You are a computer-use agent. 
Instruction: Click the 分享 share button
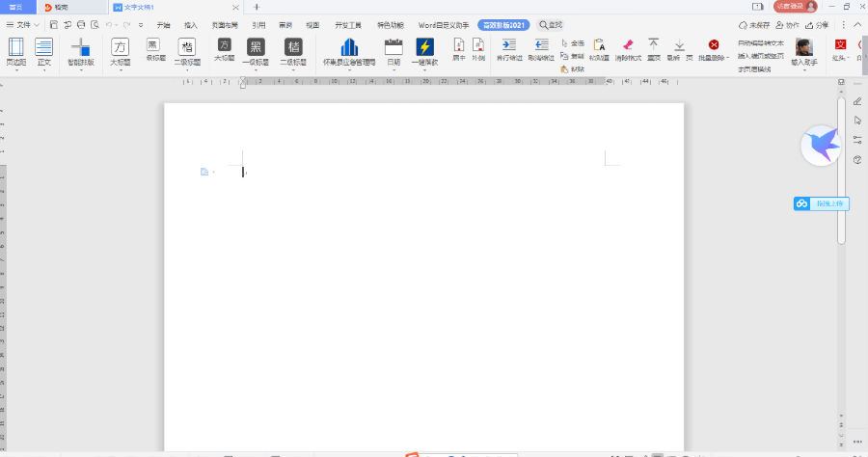(x=815, y=23)
